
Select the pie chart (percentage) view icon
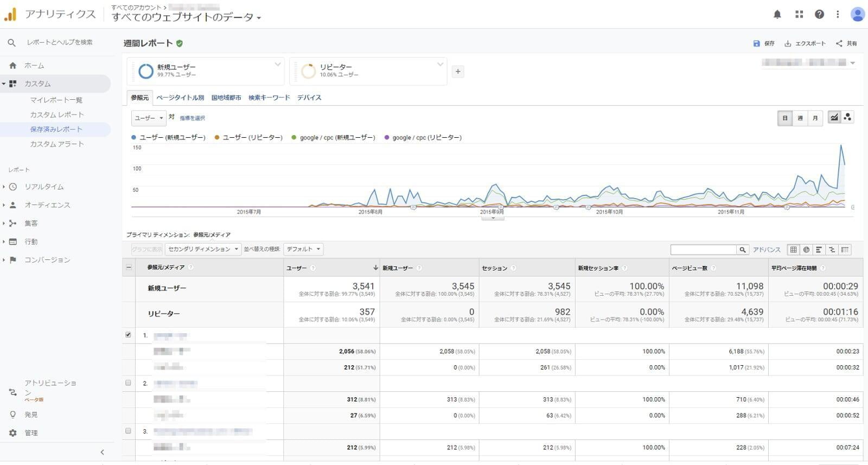coord(806,250)
